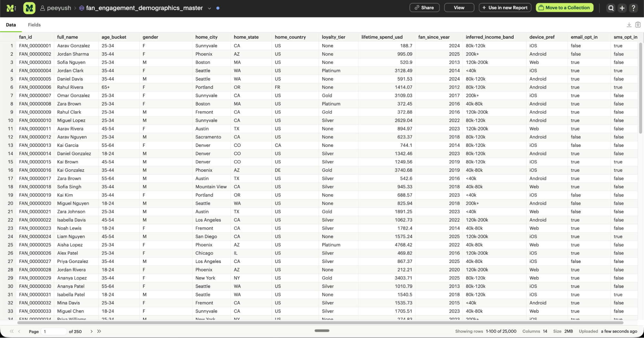
Task: Click the plus icon to create new item
Action: click(622, 8)
